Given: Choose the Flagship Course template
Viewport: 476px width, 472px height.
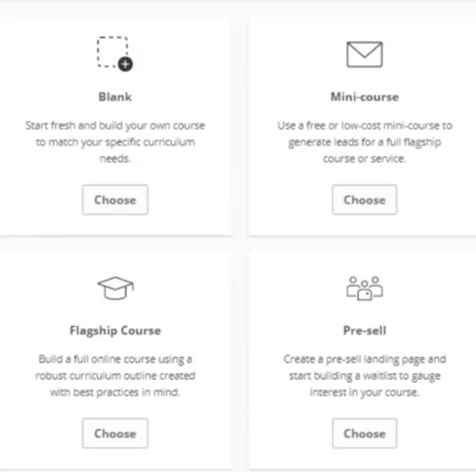Looking at the screenshot, I should [115, 434].
